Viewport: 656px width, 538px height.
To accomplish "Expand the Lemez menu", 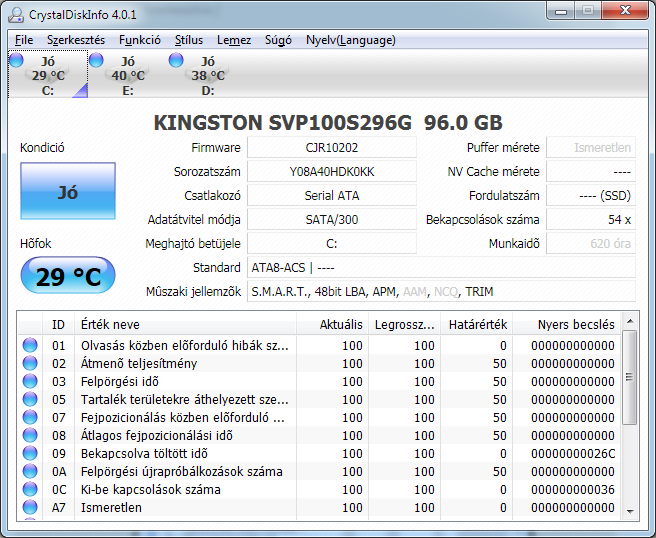I will [234, 40].
